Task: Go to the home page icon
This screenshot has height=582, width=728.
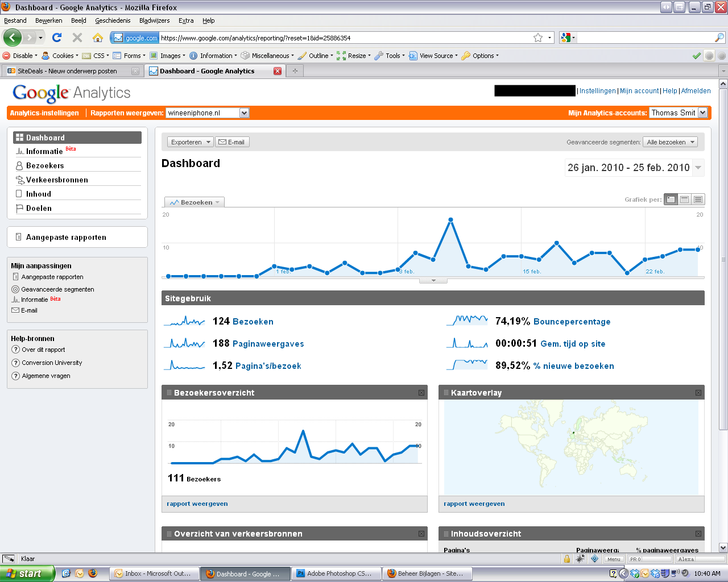Action: (98, 38)
